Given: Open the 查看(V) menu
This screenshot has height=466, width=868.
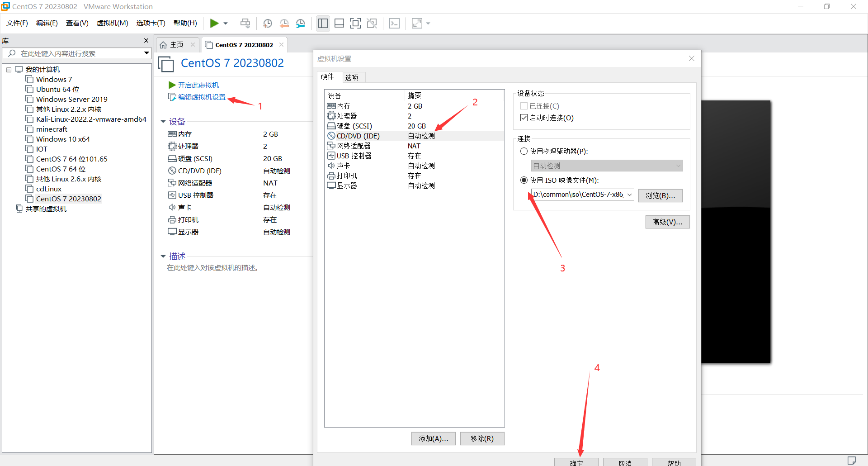Looking at the screenshot, I should coord(77,23).
